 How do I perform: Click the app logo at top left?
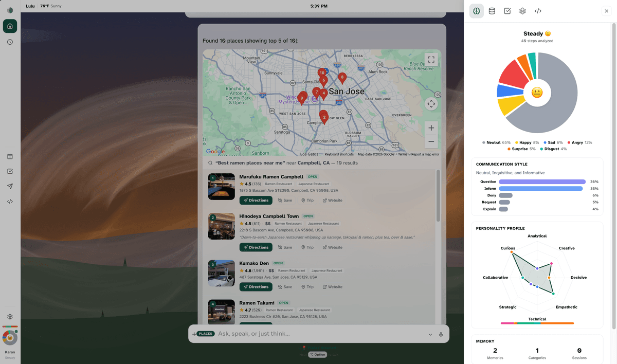click(x=10, y=10)
